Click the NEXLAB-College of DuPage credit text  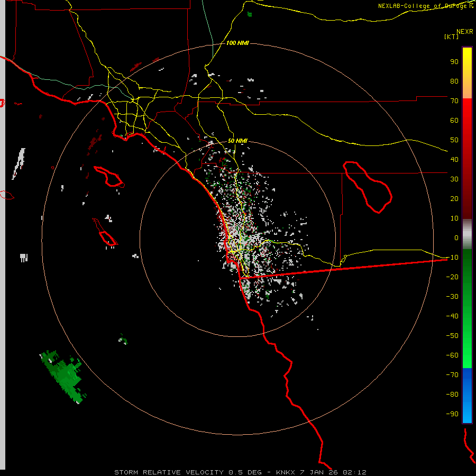[425, 6]
